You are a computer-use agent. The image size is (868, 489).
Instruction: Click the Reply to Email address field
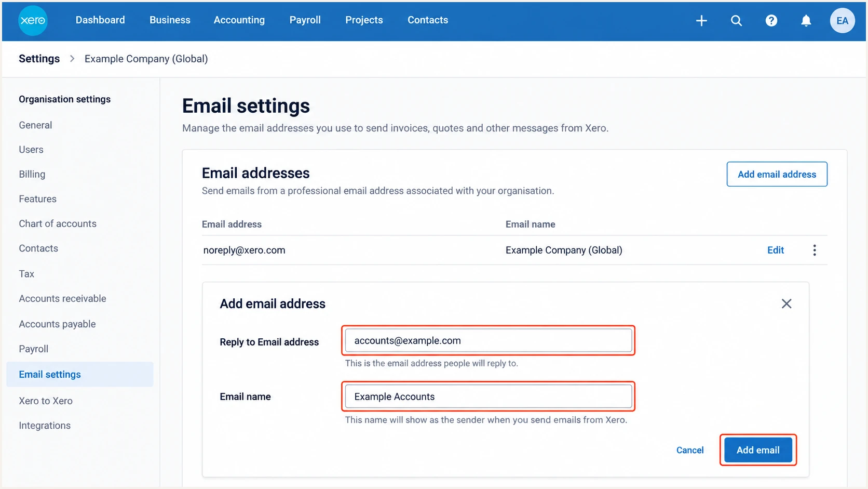point(489,340)
